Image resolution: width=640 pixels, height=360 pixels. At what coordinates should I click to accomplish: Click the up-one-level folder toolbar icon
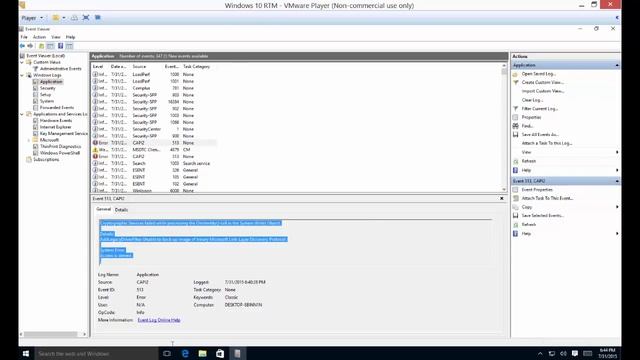[41, 46]
